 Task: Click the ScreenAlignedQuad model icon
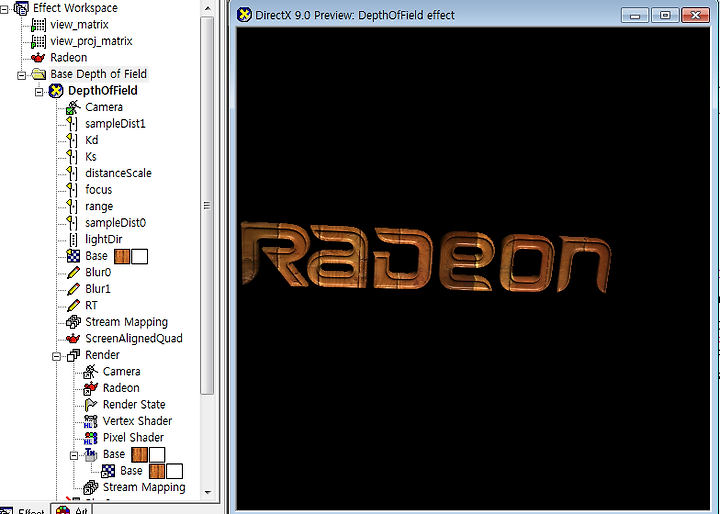(x=73, y=339)
